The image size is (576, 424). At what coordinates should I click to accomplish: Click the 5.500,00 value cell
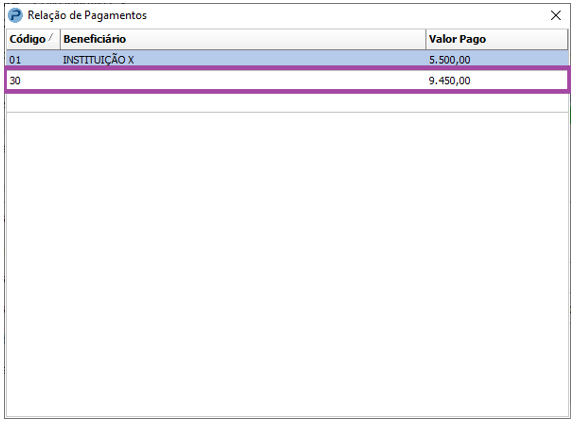(x=449, y=60)
